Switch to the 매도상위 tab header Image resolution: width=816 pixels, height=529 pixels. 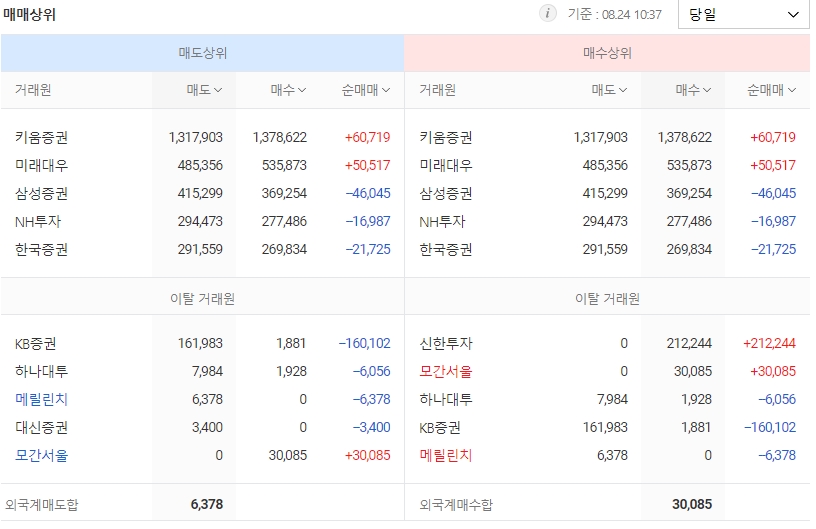[202, 53]
